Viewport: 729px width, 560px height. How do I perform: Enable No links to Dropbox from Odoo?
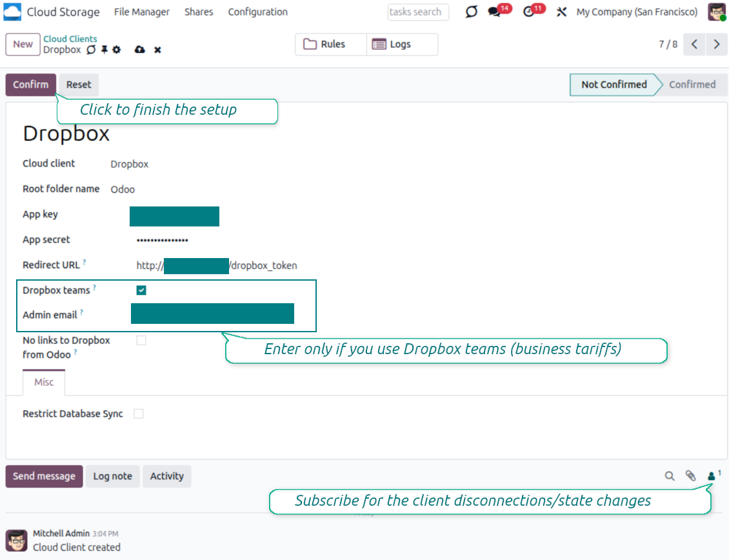141,341
